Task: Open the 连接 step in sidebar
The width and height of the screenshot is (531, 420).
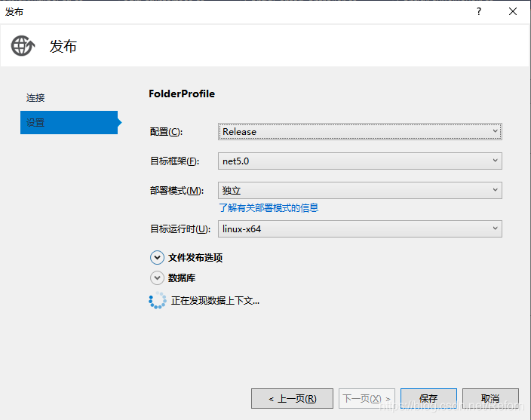Action: [x=35, y=98]
